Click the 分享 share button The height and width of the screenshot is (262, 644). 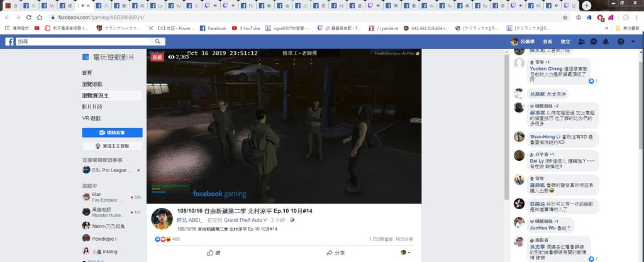(336, 253)
